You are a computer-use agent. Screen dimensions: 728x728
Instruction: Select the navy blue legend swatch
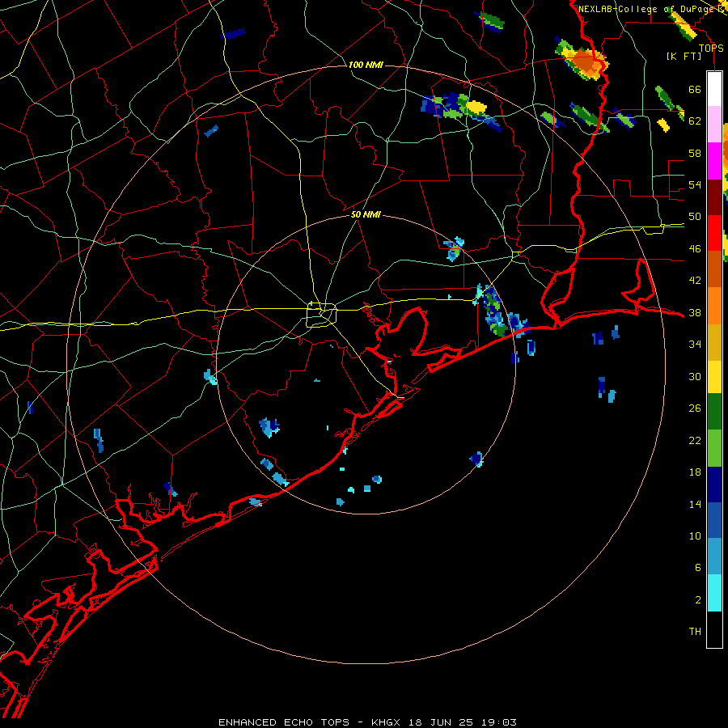714,485
